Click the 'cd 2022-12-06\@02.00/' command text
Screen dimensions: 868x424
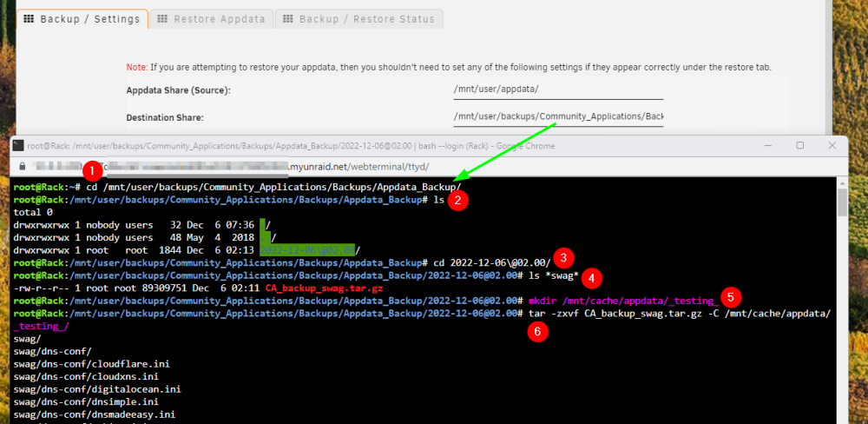(491, 262)
